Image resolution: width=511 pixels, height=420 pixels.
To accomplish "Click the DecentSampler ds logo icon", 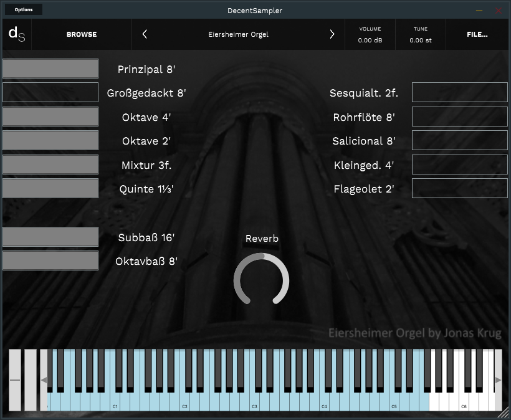I will coord(17,34).
